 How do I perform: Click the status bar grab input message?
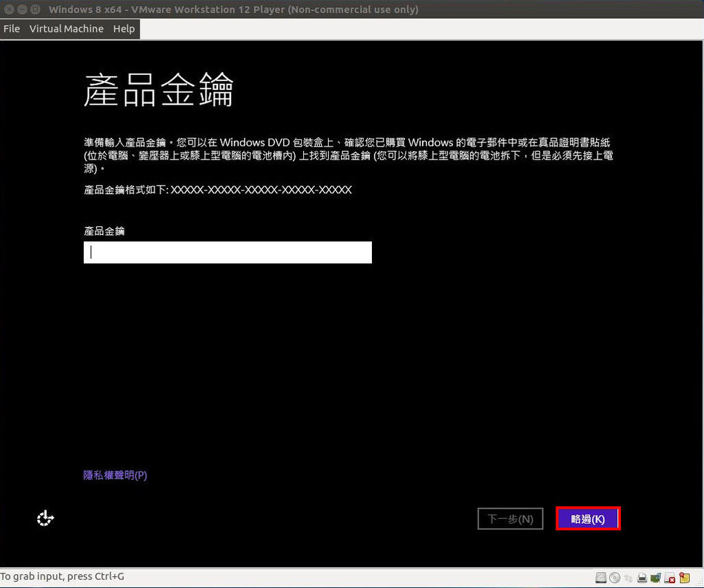[x=62, y=576]
